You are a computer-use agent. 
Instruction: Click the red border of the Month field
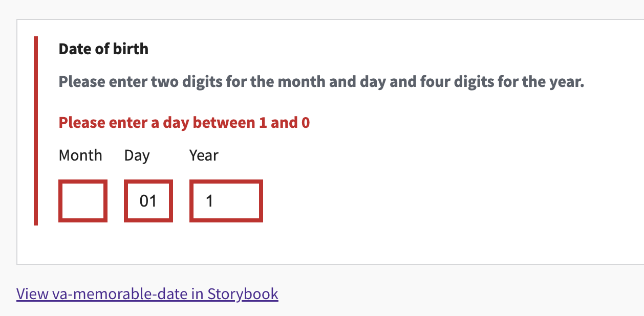pyautogui.click(x=82, y=181)
